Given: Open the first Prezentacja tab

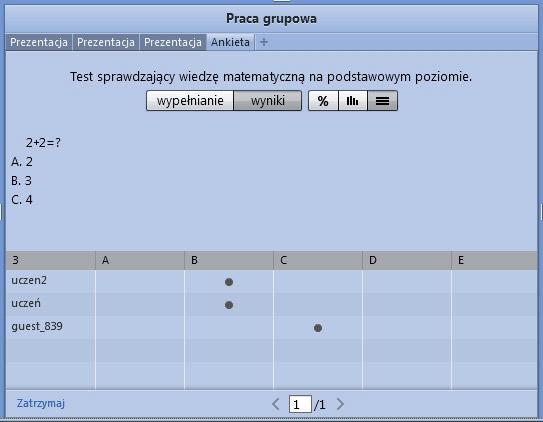Looking at the screenshot, I should tap(39, 42).
